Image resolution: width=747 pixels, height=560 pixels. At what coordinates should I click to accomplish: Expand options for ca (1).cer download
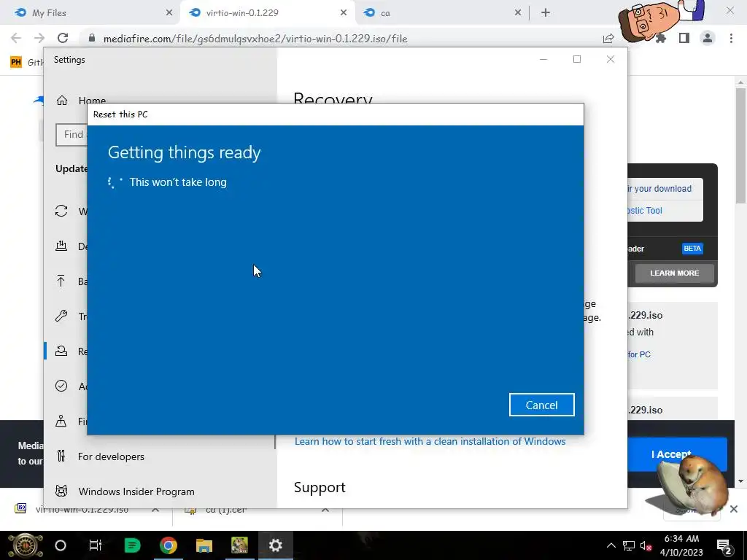(x=325, y=510)
